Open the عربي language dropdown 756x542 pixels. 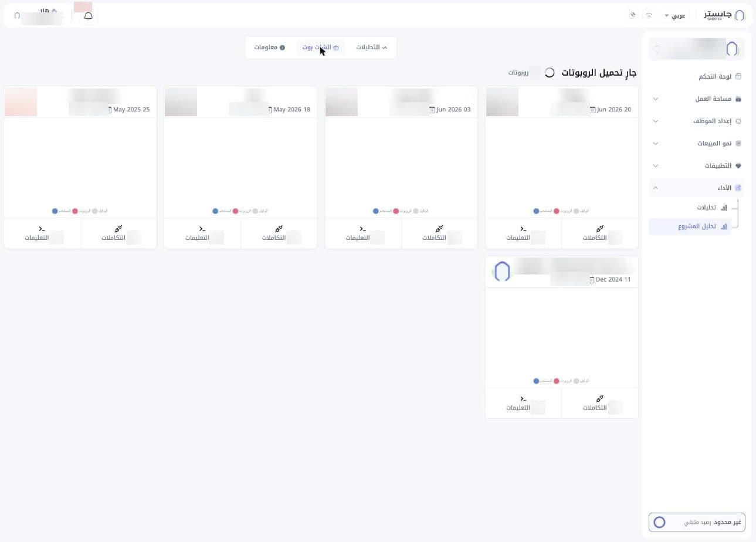pos(675,16)
